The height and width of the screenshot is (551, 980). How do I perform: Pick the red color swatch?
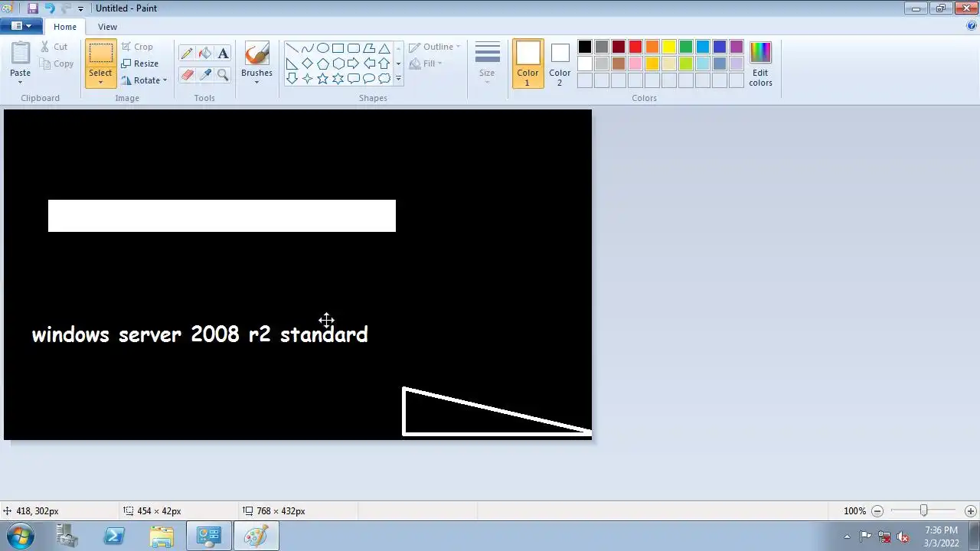click(635, 47)
